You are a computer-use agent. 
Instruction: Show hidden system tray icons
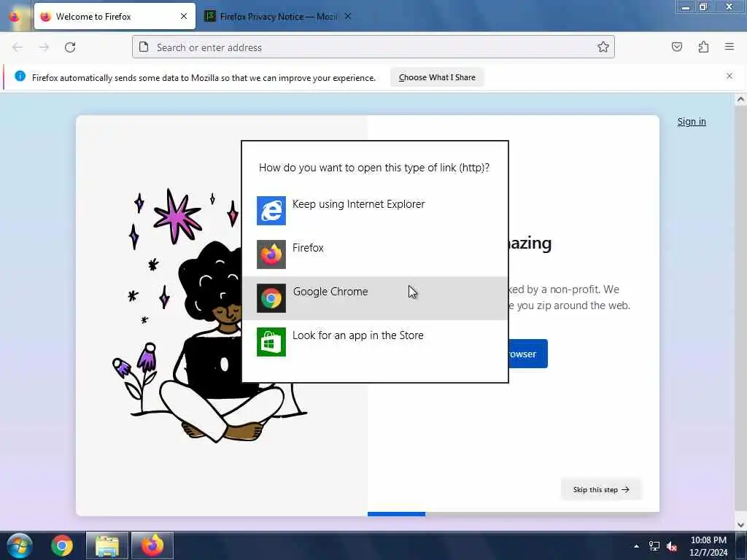tap(636, 546)
